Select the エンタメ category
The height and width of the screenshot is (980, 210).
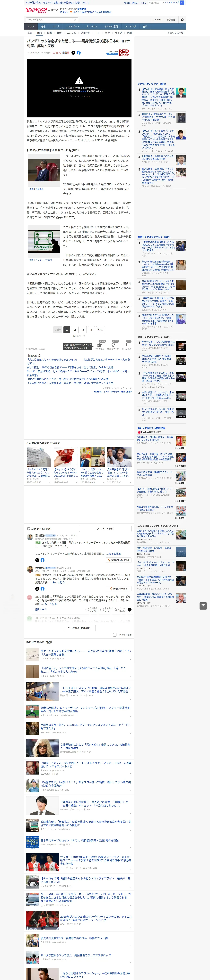click(x=71, y=33)
